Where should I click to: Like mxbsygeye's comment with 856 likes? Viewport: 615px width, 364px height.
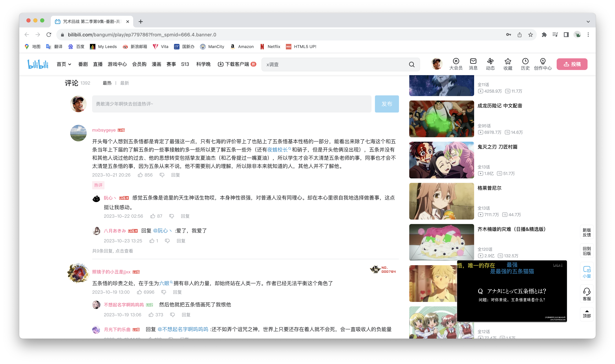point(140,175)
